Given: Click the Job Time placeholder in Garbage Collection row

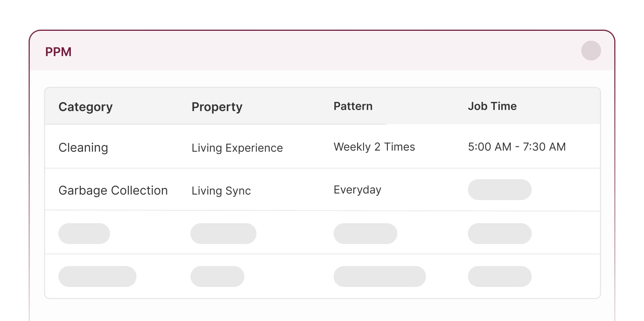Looking at the screenshot, I should point(499,190).
